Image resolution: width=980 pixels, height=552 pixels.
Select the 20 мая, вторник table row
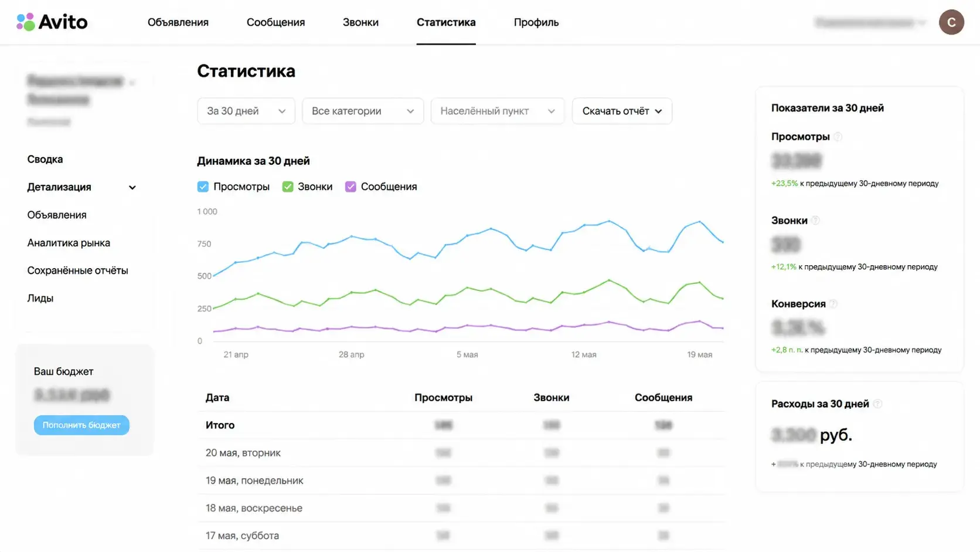[x=461, y=453]
